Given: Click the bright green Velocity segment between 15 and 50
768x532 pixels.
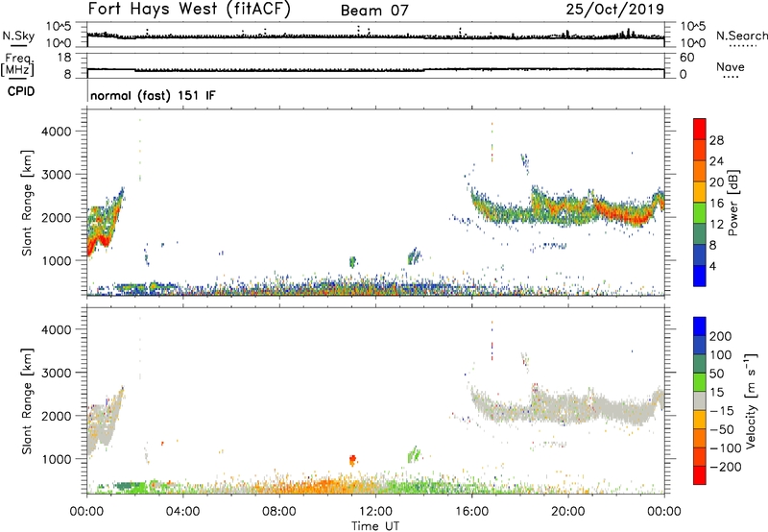Looking at the screenshot, I should [x=700, y=382].
